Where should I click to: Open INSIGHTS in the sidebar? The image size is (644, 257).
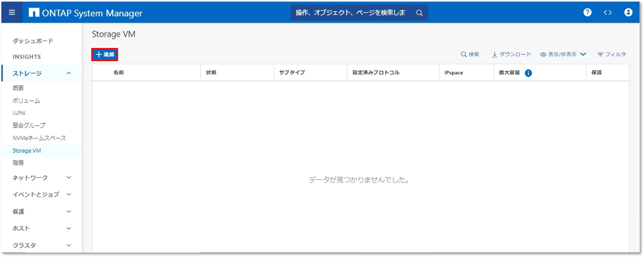click(x=26, y=57)
